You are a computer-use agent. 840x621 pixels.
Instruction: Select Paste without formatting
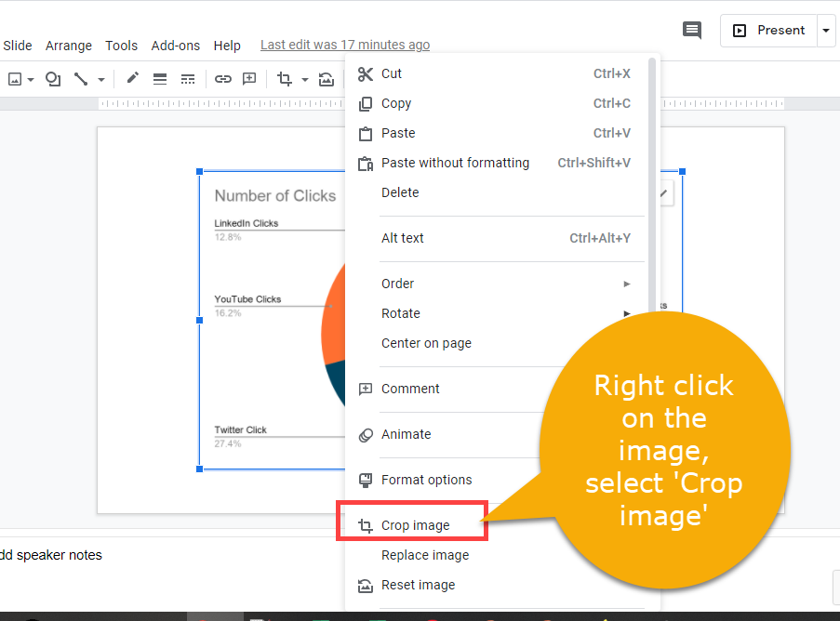(496, 163)
